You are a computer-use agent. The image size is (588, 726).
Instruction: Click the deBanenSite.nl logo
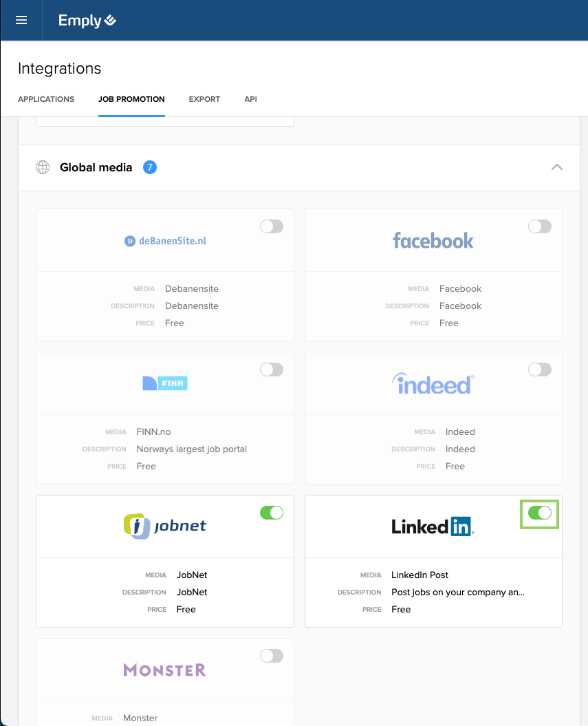pos(165,241)
